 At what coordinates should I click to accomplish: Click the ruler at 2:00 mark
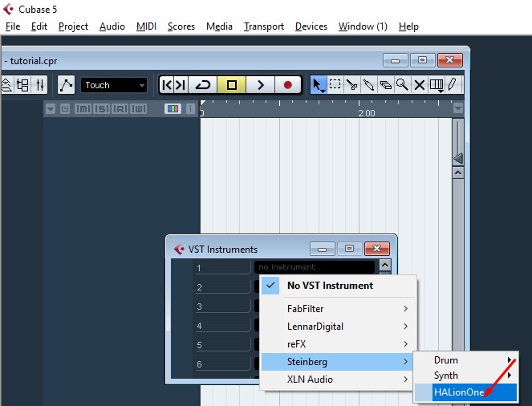[366, 113]
